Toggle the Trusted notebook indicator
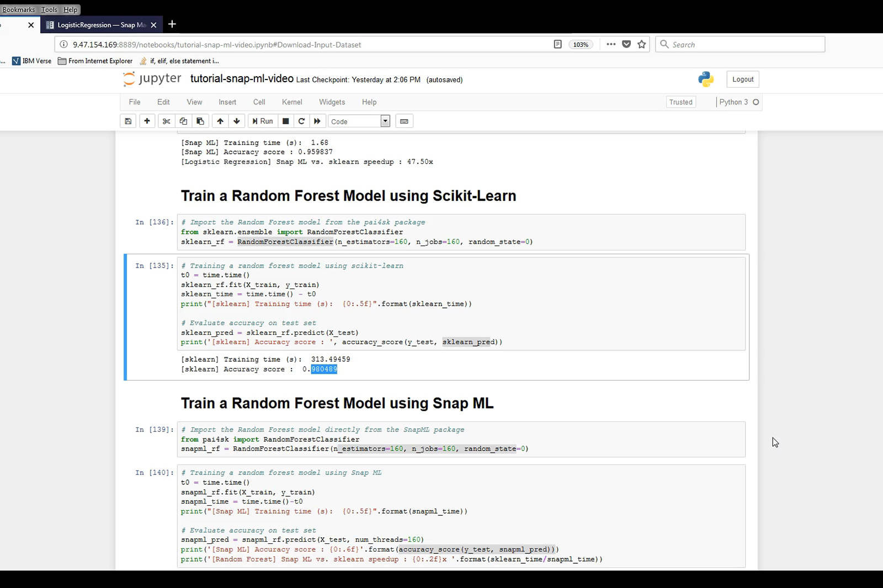Viewport: 883px width, 588px height. pyautogui.click(x=680, y=102)
